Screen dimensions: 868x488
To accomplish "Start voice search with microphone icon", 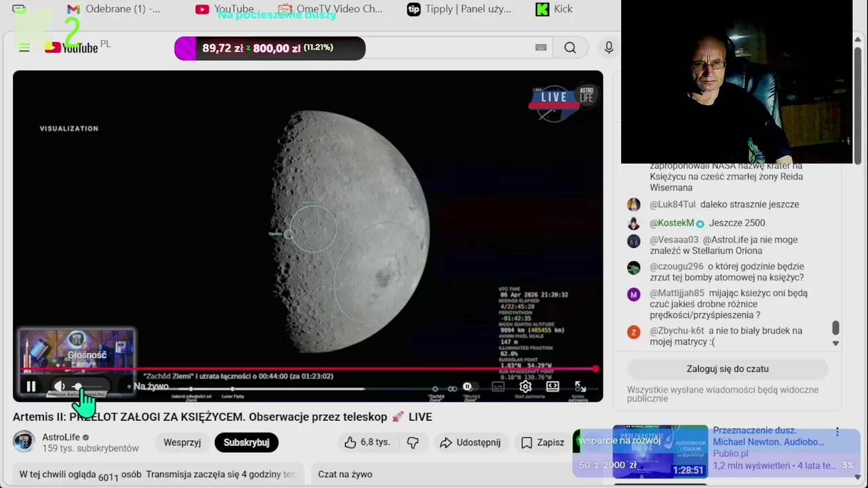I will point(609,47).
